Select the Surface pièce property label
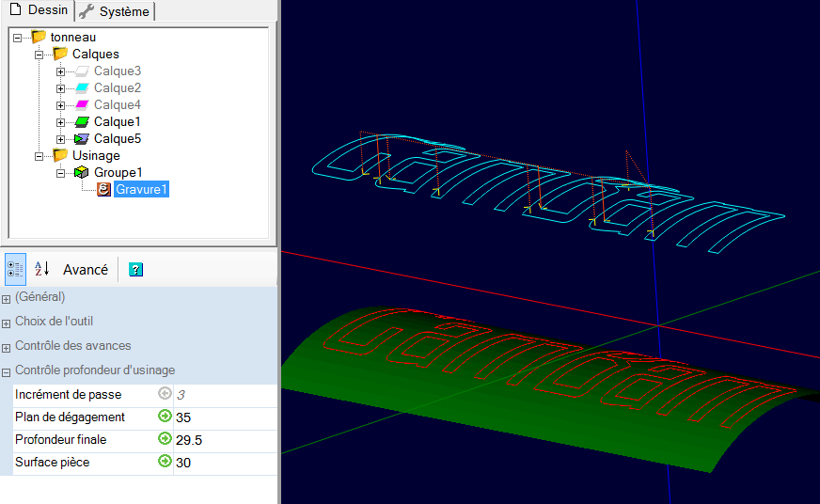820x504 pixels. click(53, 463)
